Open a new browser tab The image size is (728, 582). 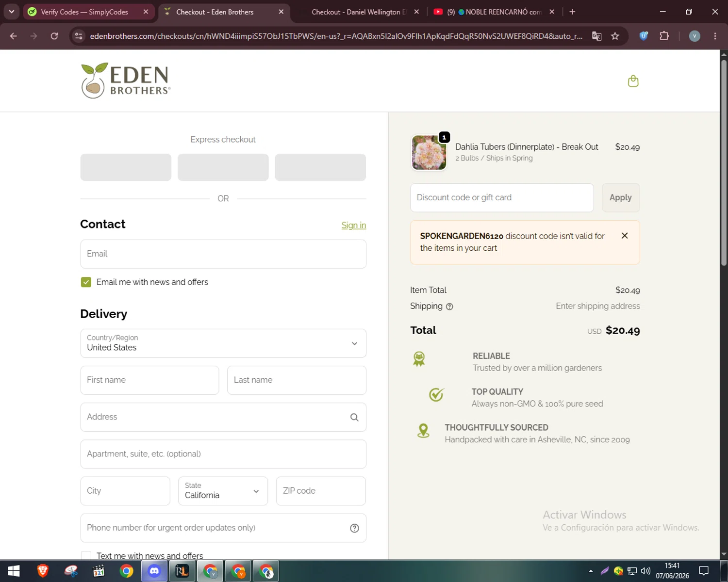click(x=572, y=12)
